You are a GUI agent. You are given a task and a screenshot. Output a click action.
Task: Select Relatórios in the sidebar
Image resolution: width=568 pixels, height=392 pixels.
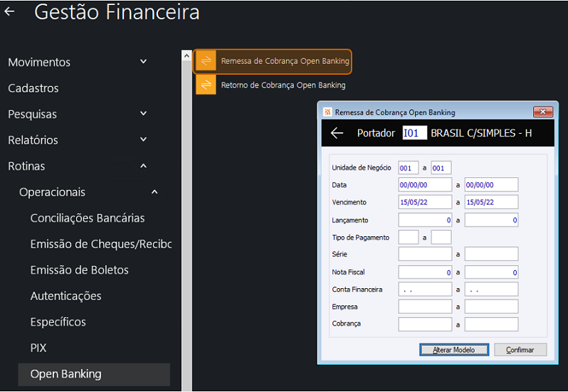point(33,140)
